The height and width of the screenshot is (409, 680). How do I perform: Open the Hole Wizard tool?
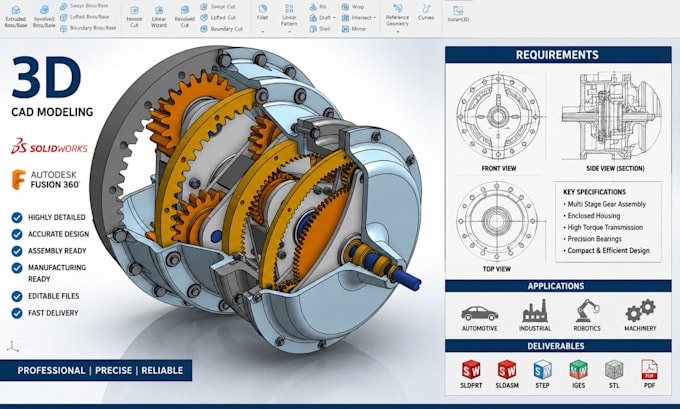tap(159, 17)
